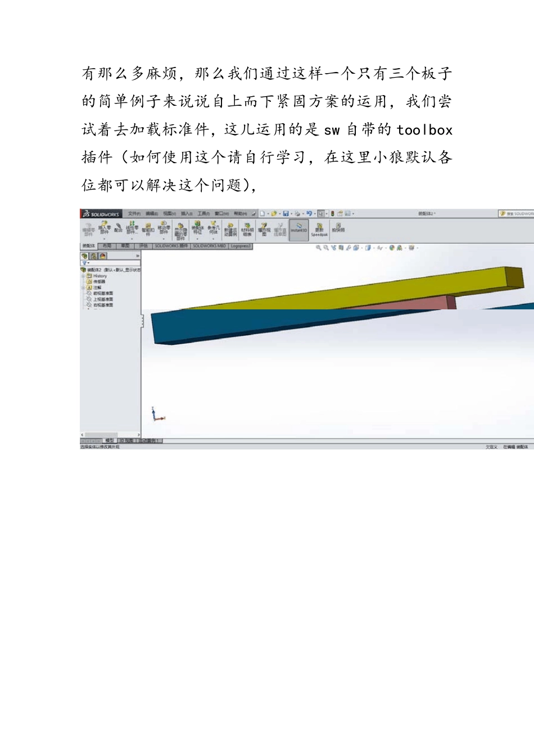Click the Undo arrow icon

click(309, 214)
